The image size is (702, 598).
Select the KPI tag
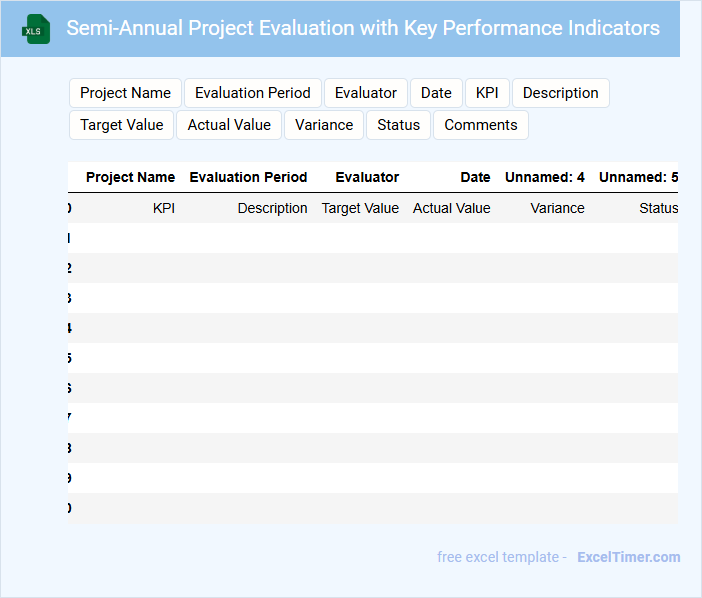pyautogui.click(x=487, y=93)
